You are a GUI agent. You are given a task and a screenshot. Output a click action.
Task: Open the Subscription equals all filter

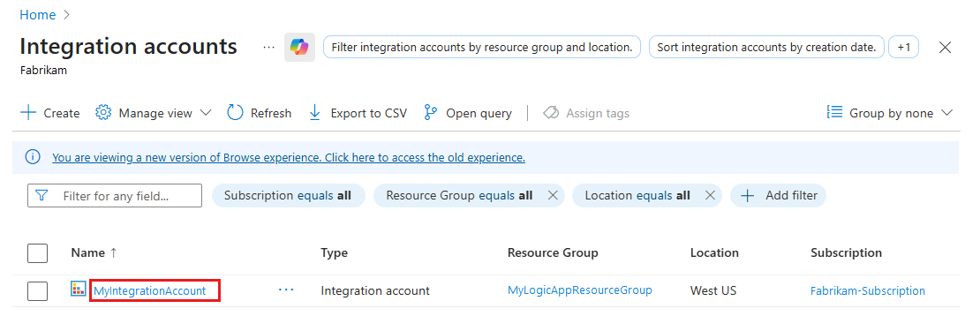point(288,195)
